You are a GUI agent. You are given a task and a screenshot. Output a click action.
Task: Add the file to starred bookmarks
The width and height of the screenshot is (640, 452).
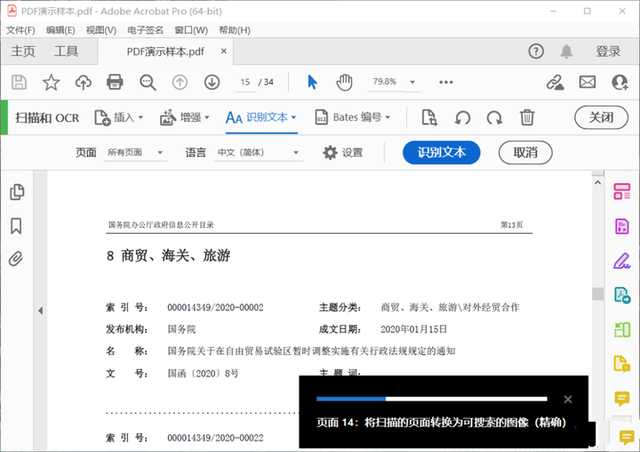[x=51, y=82]
